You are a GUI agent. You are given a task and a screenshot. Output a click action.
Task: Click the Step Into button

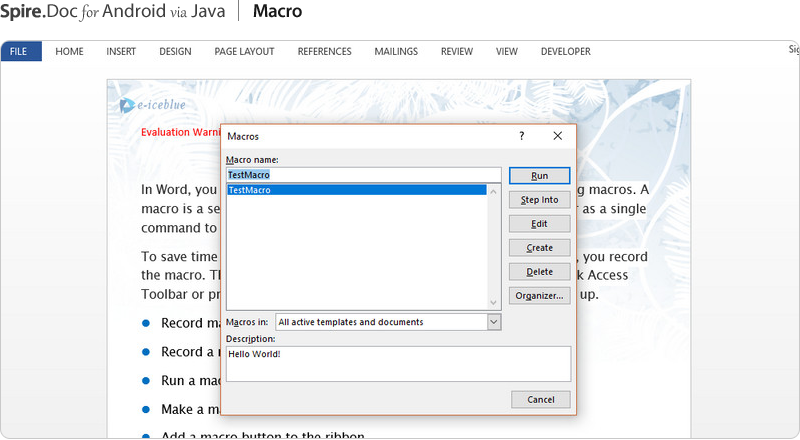click(539, 200)
